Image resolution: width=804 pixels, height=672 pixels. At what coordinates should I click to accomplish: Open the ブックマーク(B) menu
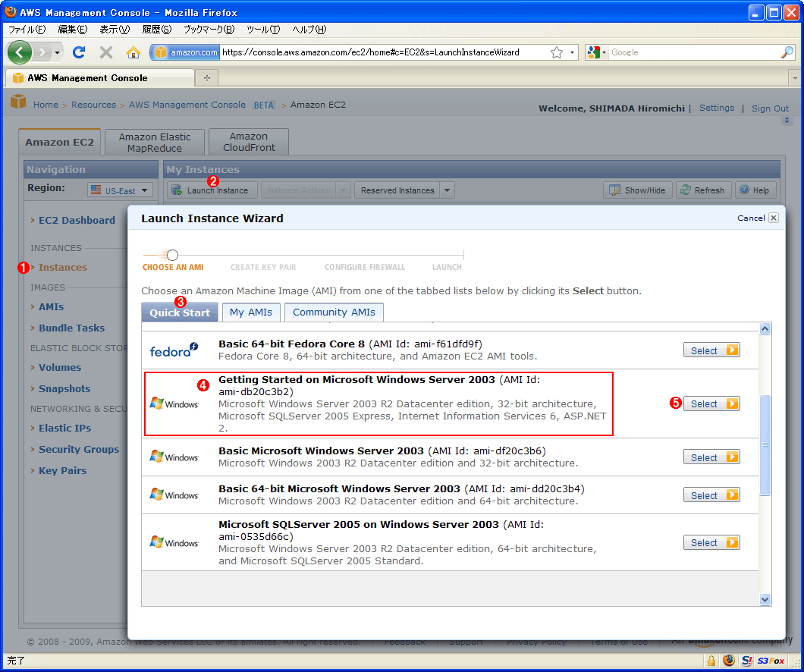click(x=209, y=30)
